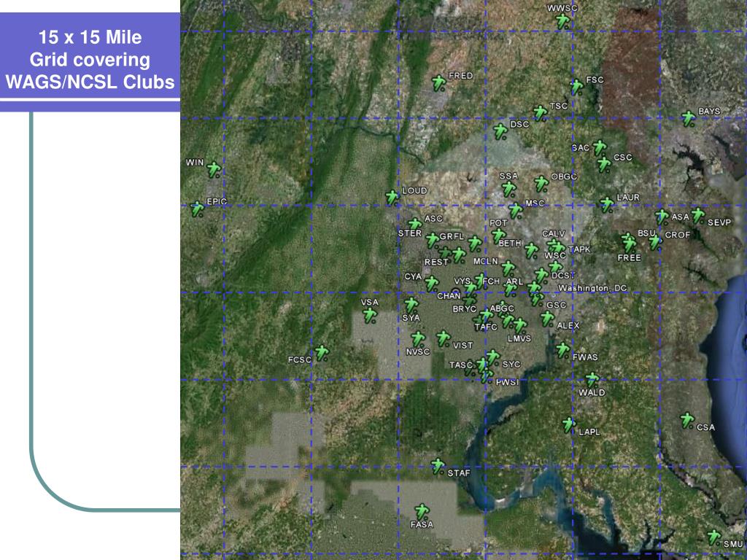Click the SAC player marker

click(x=600, y=147)
